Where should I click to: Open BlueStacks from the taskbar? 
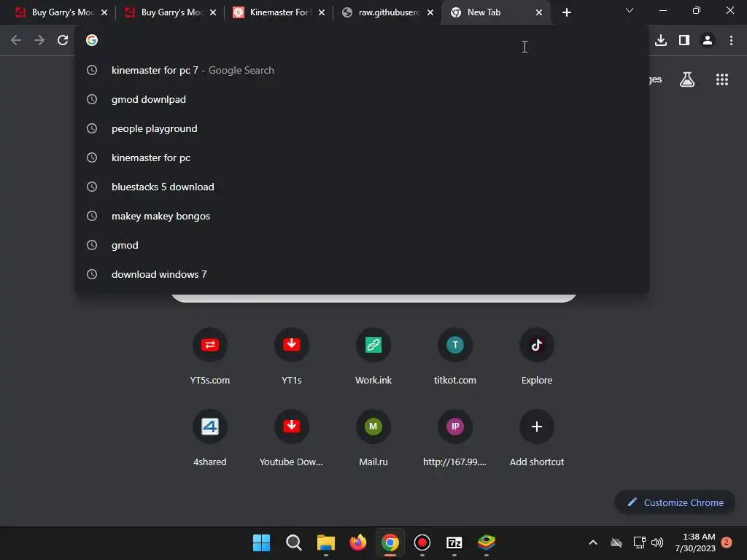point(487,542)
